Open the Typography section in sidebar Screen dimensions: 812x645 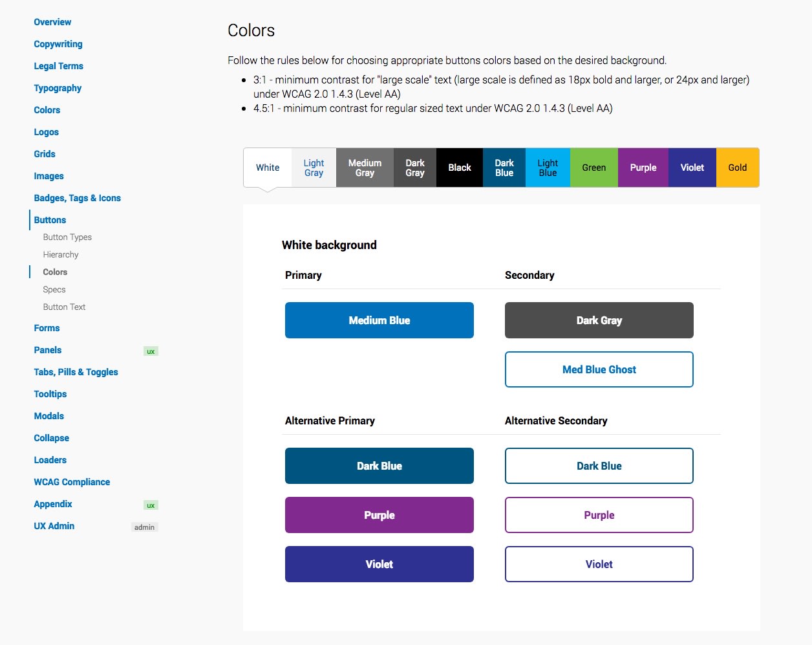[x=58, y=88]
